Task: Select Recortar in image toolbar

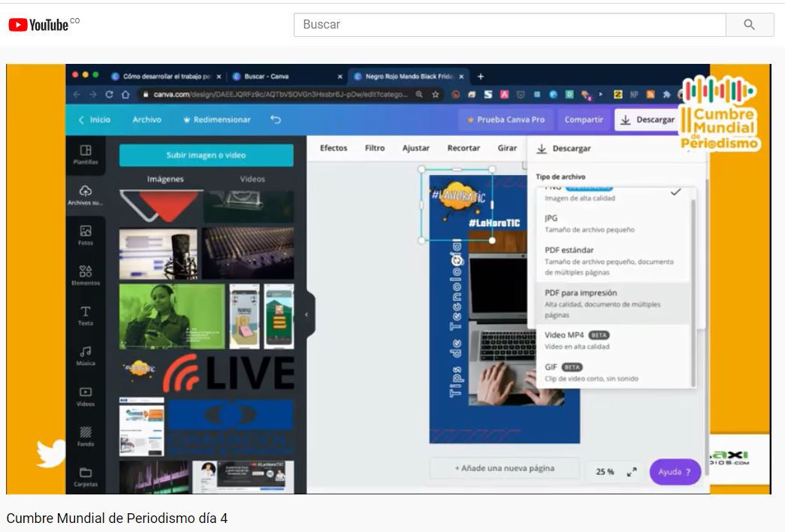Action: (x=463, y=148)
